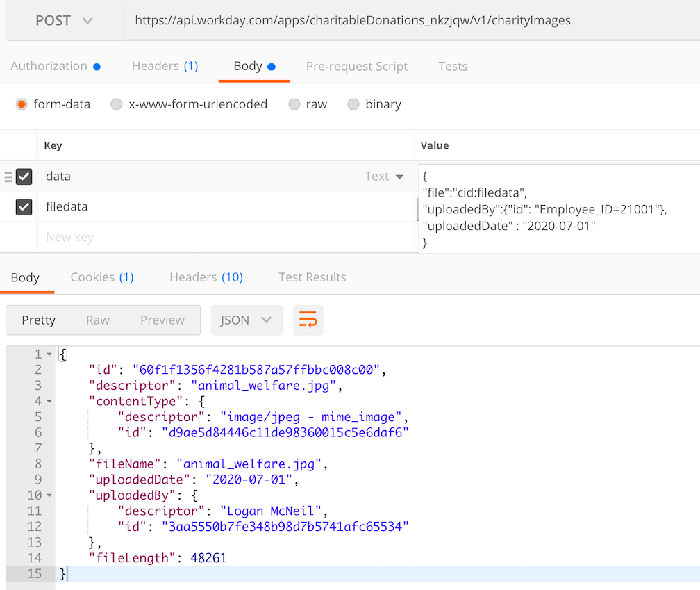Viewport: 700px width, 590px height.
Task: Click the data key name field
Action: coord(201,177)
